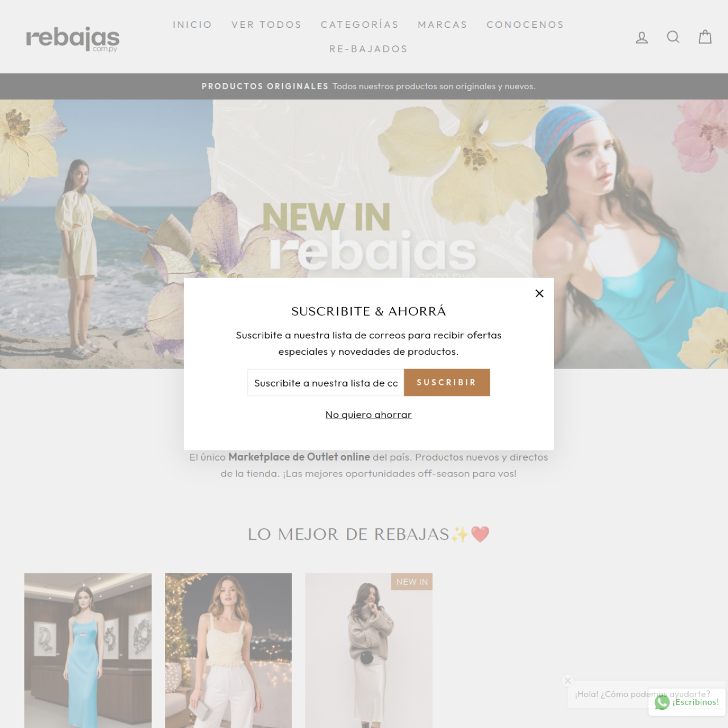Click the 'No quiero ahorrar' link
Viewport: 728px width, 728px height.
[369, 415]
